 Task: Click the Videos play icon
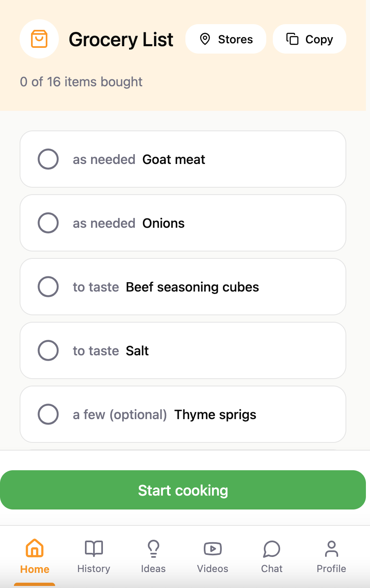[x=213, y=548]
